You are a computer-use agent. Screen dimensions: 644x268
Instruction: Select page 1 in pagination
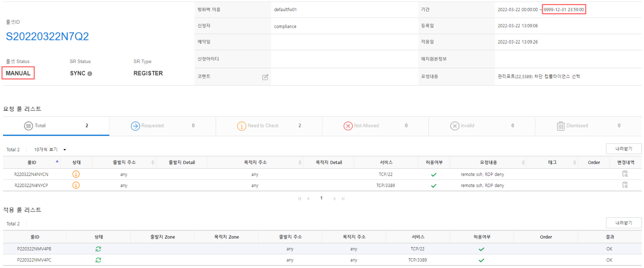click(321, 198)
